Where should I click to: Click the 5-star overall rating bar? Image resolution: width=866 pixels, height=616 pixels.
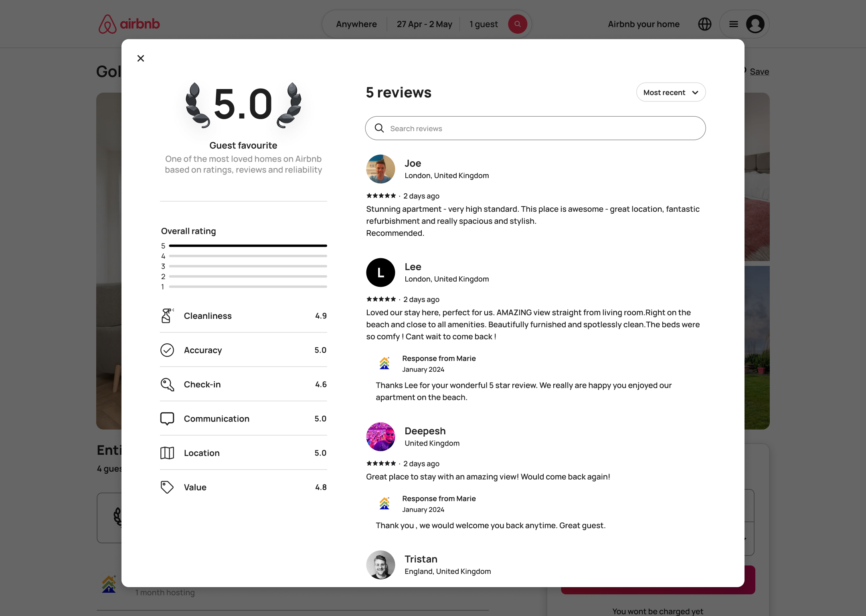pyautogui.click(x=248, y=245)
